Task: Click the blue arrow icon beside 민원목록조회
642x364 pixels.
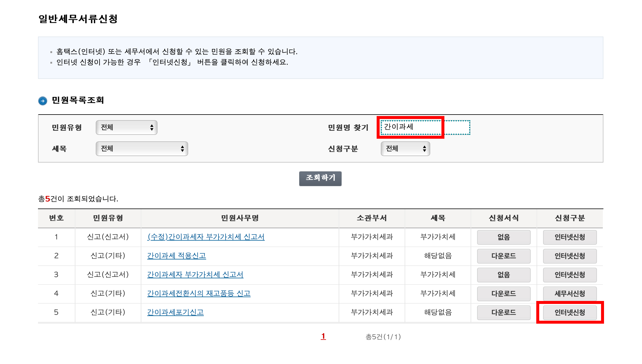Action: click(x=43, y=101)
